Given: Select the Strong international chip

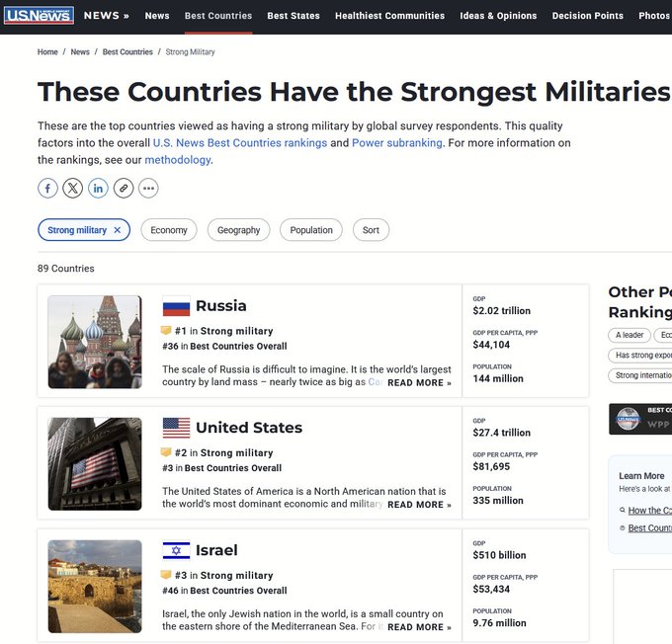Looking at the screenshot, I should click(640, 375).
